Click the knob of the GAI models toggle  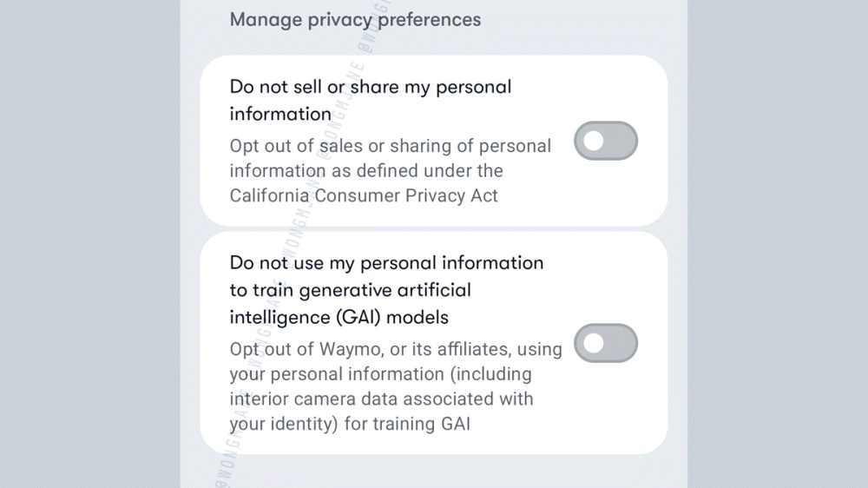click(594, 344)
